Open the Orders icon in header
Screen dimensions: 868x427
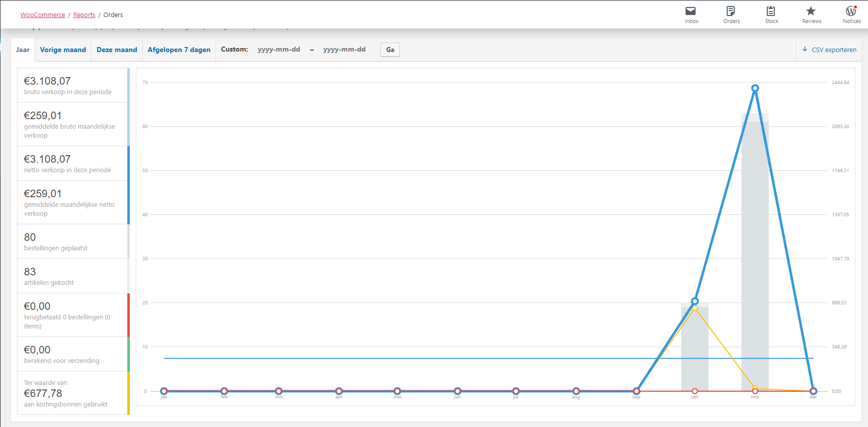tap(731, 11)
